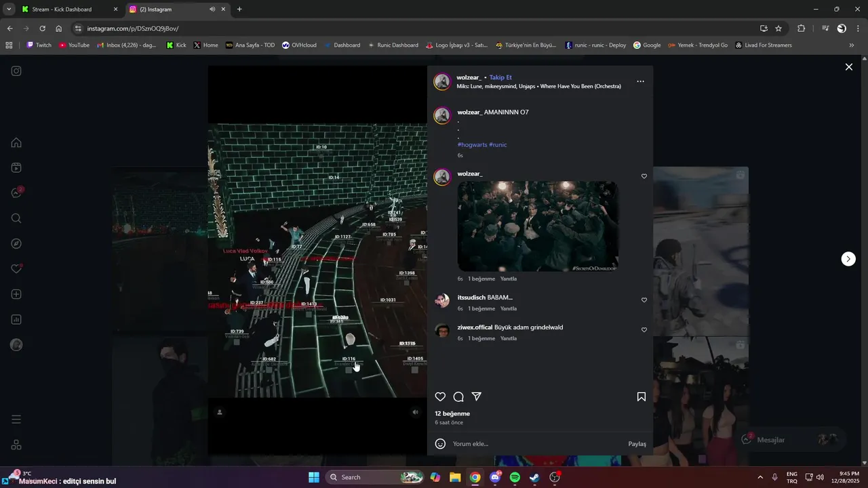Click the comment bubble icon under post
The height and width of the screenshot is (488, 868).
click(x=458, y=396)
